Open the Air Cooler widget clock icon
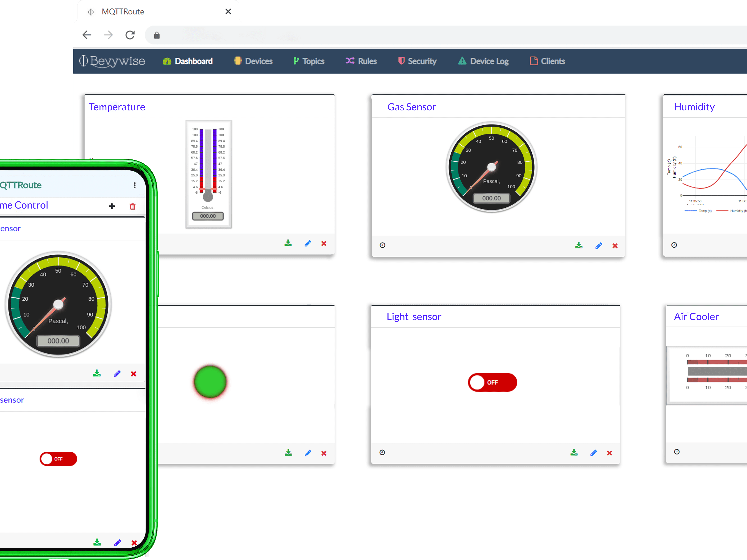Screen dimensions: 747x560 (x=676, y=452)
